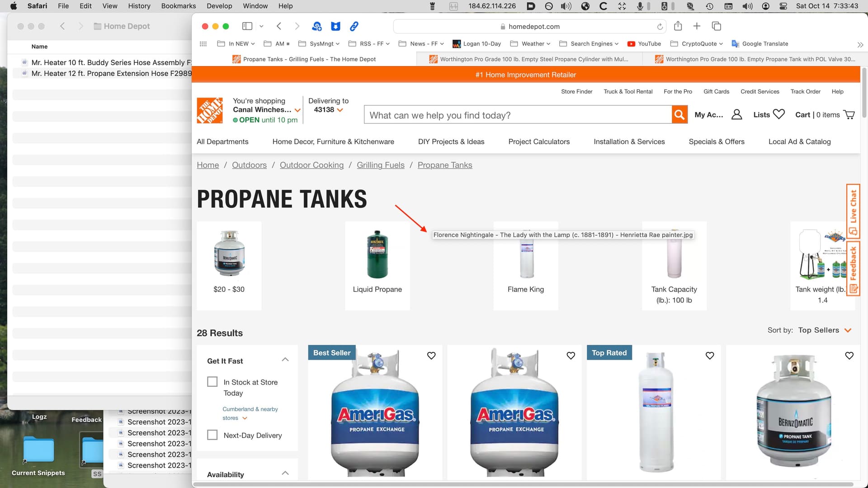The height and width of the screenshot is (488, 868).
Task: Show more bookmarks with double chevron
Action: tap(860, 44)
